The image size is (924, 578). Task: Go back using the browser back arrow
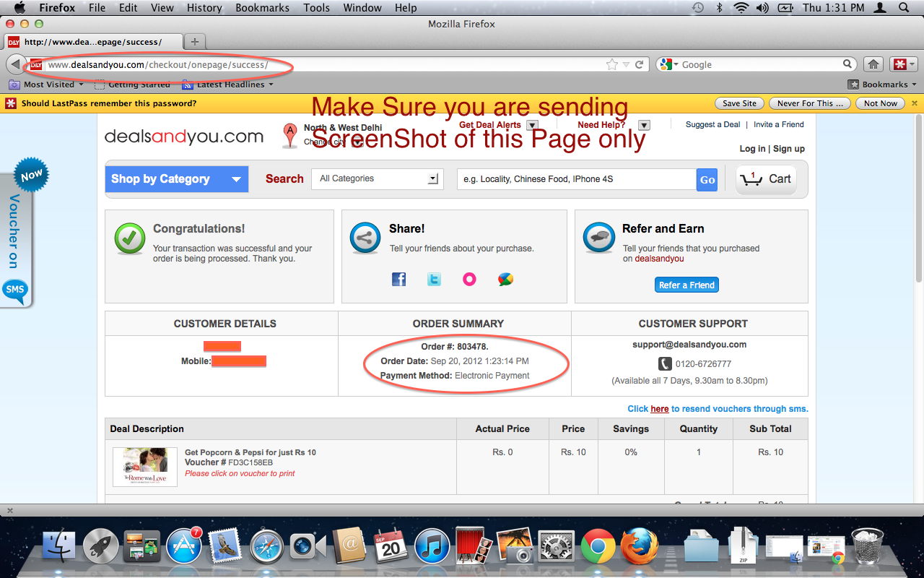(14, 64)
